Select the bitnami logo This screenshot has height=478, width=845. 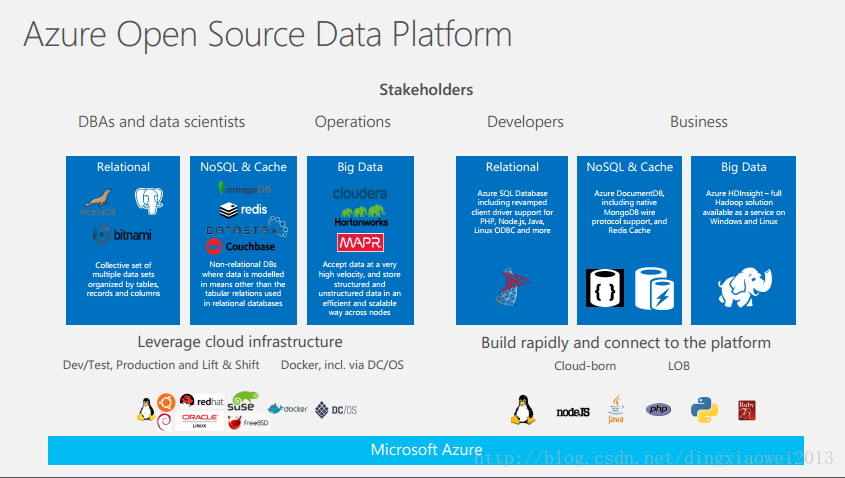click(x=122, y=235)
